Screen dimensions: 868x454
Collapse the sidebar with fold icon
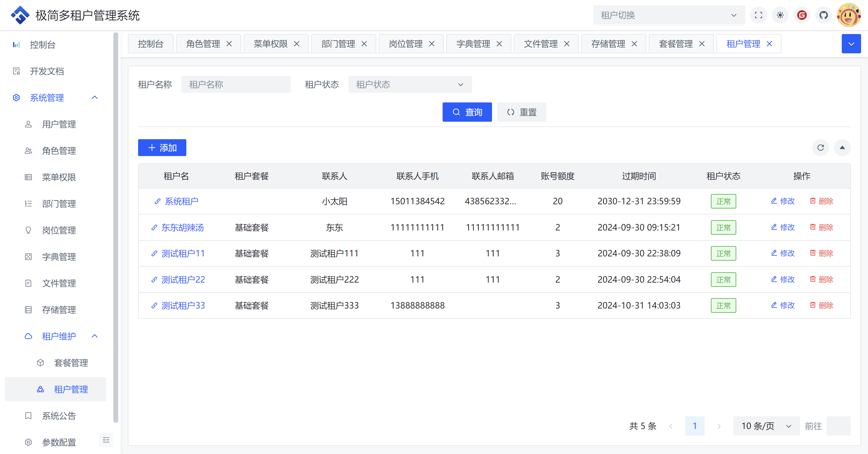point(106,440)
